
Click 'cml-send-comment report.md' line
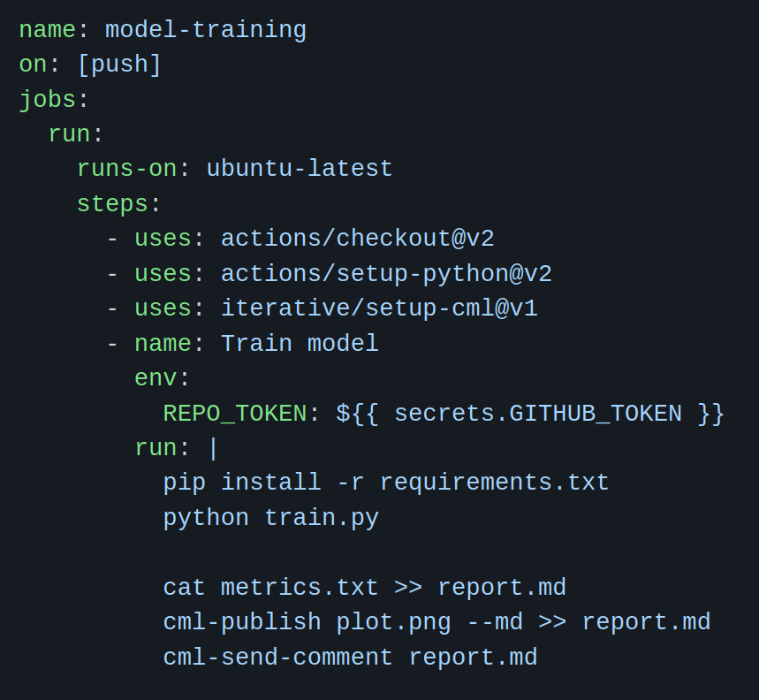351,658
